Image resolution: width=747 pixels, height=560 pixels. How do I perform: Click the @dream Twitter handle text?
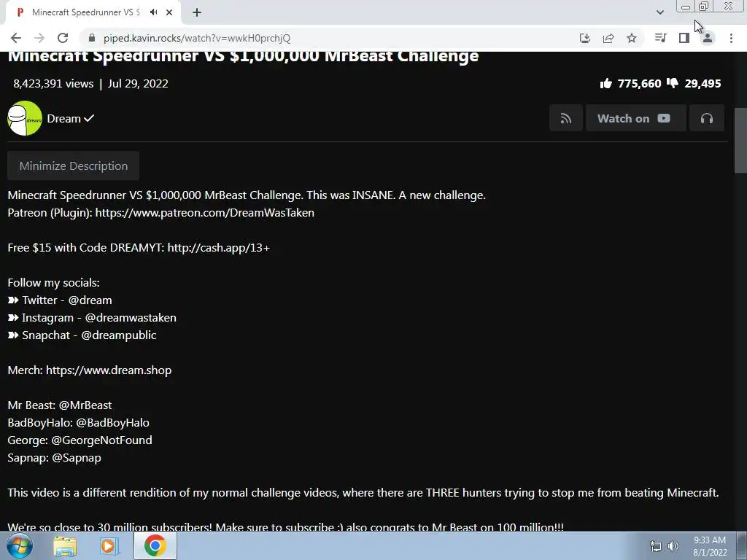point(90,300)
